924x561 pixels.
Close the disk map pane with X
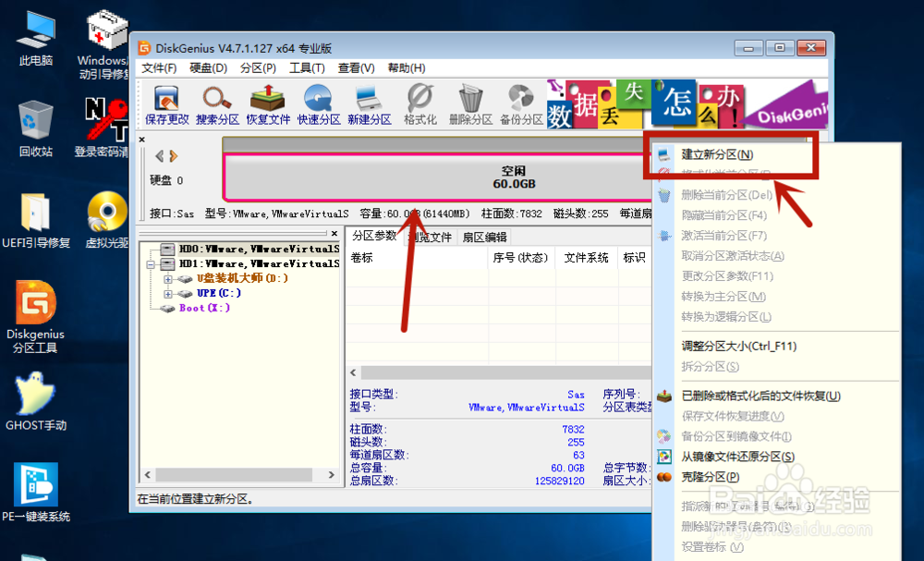[x=142, y=140]
